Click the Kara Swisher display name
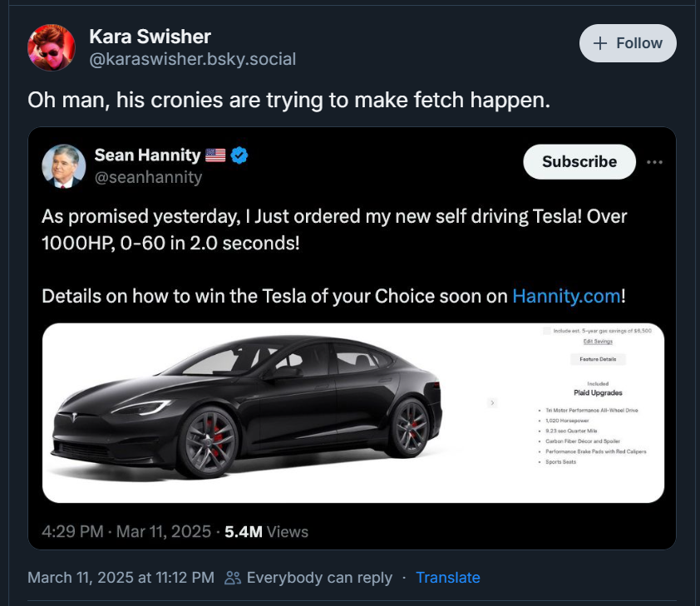 [x=150, y=37]
